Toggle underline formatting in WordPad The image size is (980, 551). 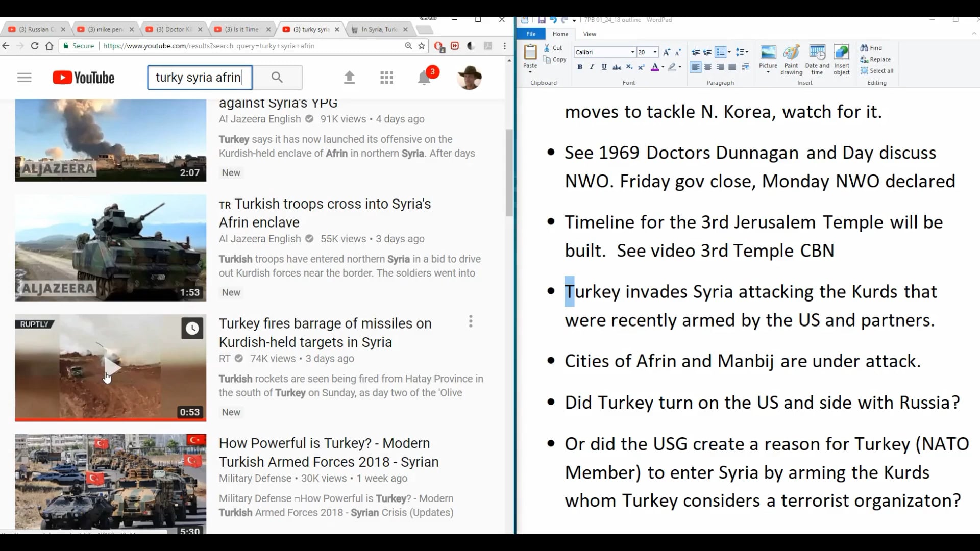(604, 67)
